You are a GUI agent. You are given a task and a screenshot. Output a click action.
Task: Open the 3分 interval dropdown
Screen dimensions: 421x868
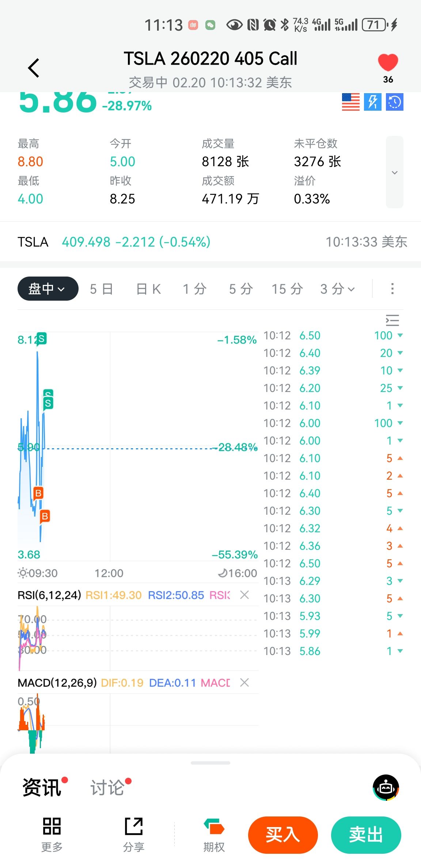(337, 289)
